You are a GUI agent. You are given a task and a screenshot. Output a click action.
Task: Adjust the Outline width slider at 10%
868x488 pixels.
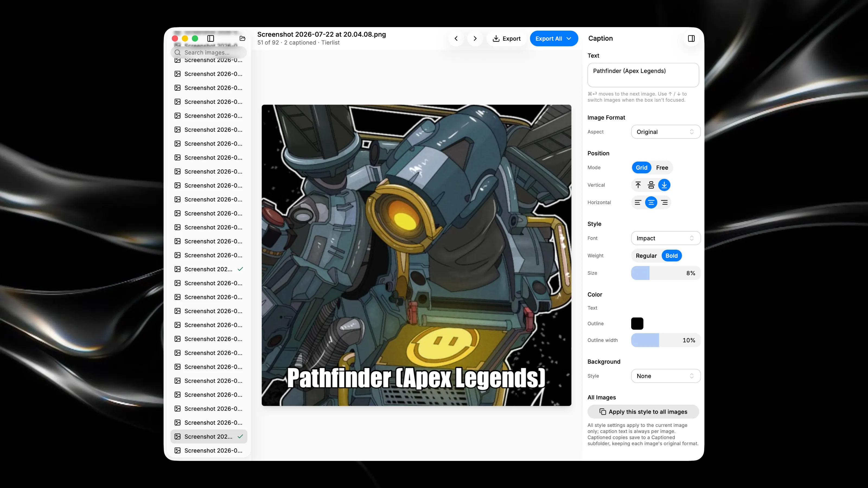pos(665,340)
